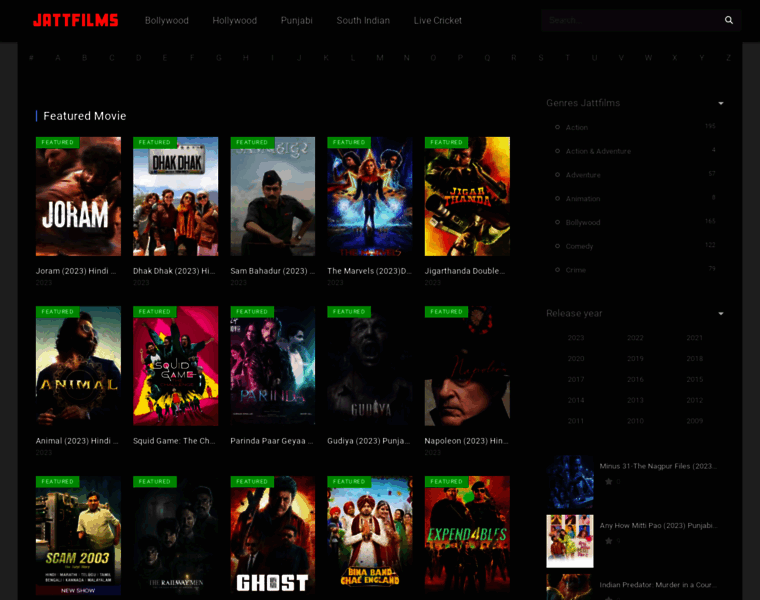760x600 pixels.
Task: Open Indian Predator sidebar link
Action: tap(658, 585)
